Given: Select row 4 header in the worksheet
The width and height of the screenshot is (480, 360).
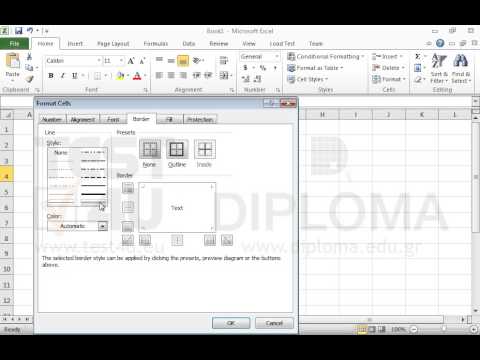Looking at the screenshot, I should 6,176.
